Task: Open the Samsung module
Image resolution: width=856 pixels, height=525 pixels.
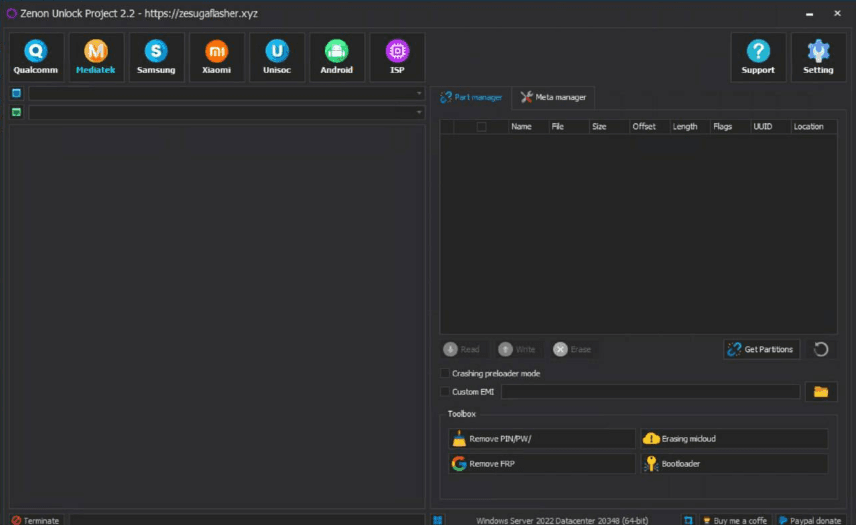Action: coord(156,57)
